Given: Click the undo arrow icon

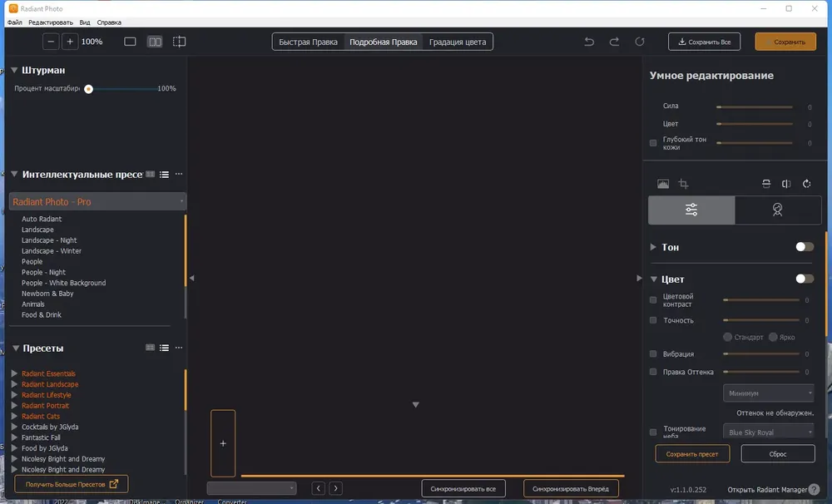Looking at the screenshot, I should click(x=589, y=42).
